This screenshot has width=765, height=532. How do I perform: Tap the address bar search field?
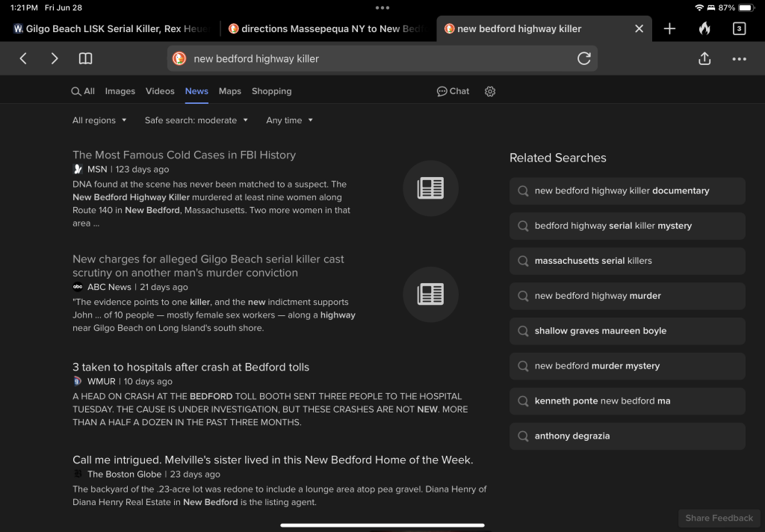374,58
